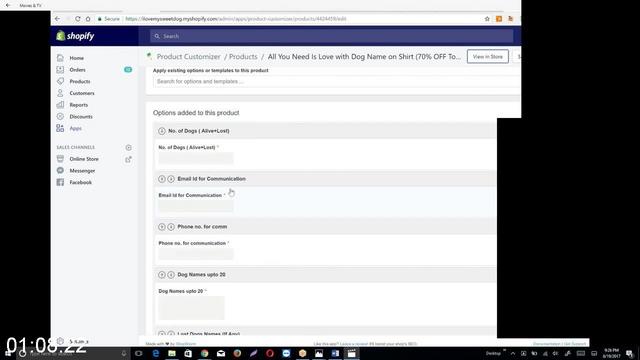
Task: Open Orders in Shopify sidebar
Action: tap(77, 70)
